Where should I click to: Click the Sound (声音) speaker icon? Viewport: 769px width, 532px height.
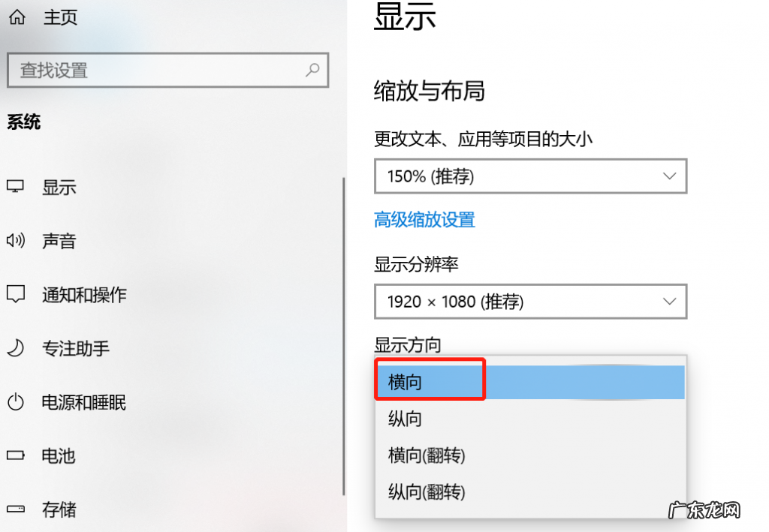[x=16, y=241]
